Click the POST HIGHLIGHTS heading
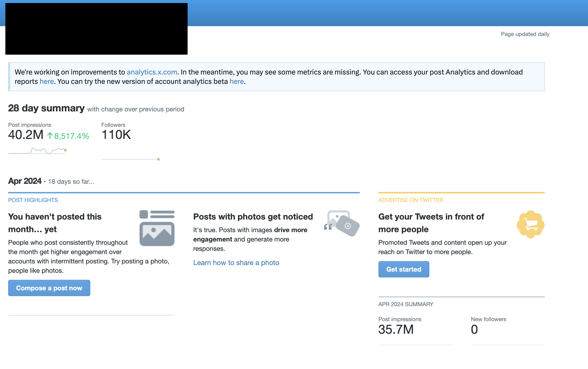 pos(33,200)
